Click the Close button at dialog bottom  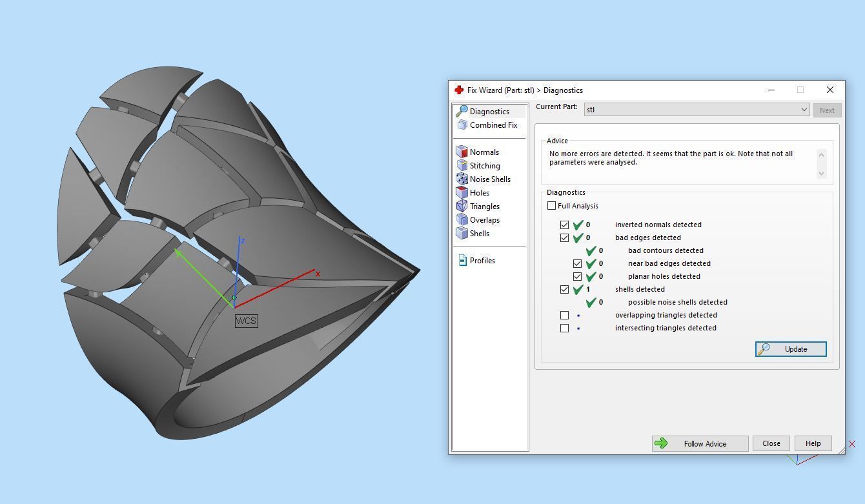[x=771, y=443]
